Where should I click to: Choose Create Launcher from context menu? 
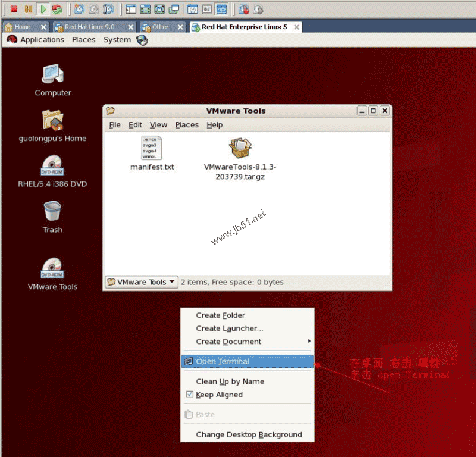(248, 328)
